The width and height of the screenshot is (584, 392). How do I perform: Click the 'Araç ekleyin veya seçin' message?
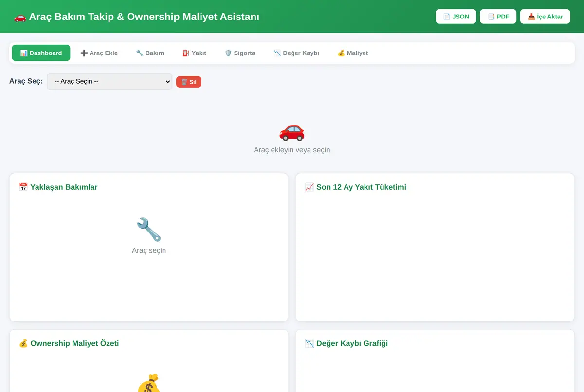(292, 150)
